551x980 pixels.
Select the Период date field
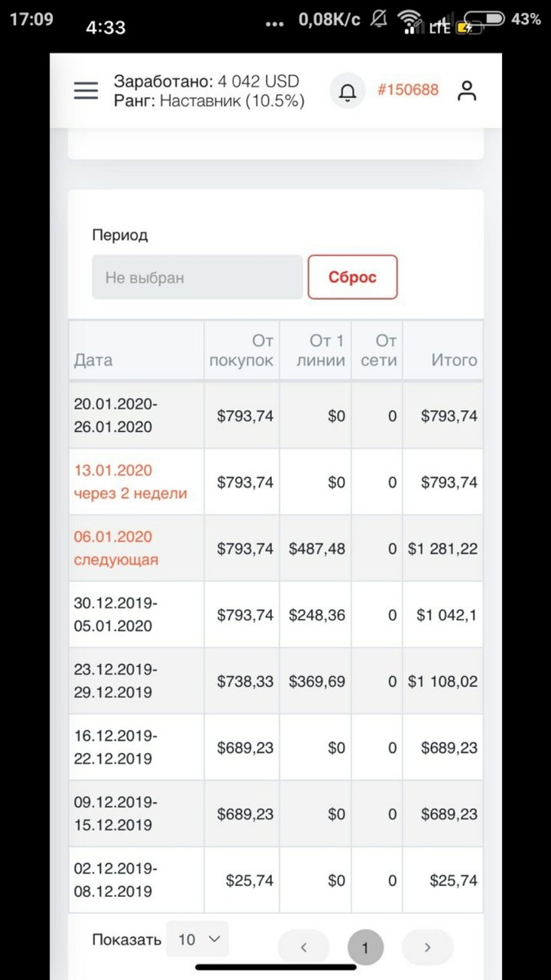click(x=197, y=277)
